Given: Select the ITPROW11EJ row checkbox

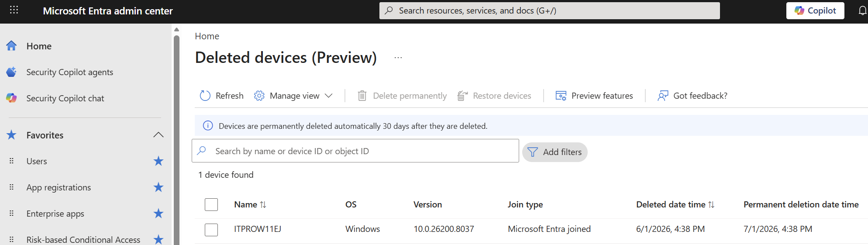Looking at the screenshot, I should tap(211, 230).
